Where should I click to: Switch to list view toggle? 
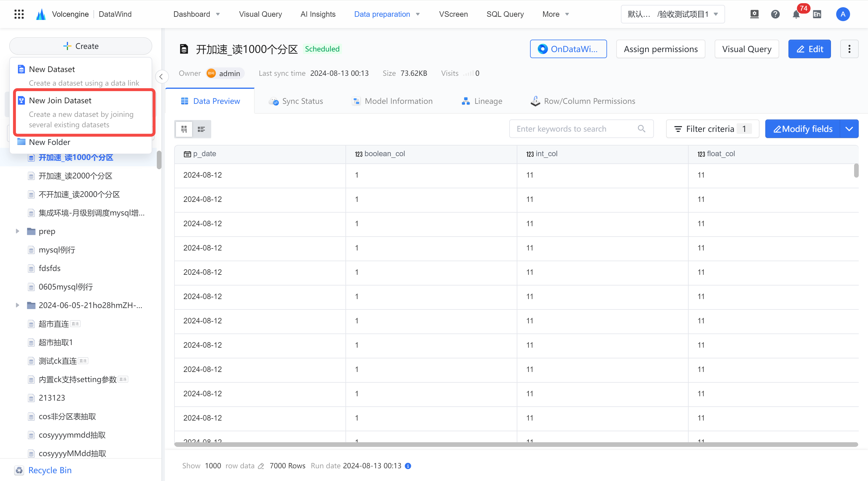click(x=201, y=129)
